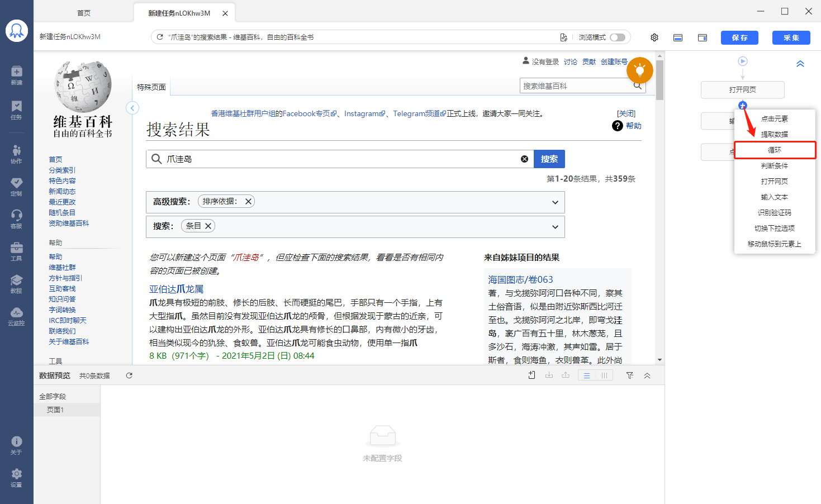Open the 任务 sidebar section
The image size is (821, 504).
[17, 110]
